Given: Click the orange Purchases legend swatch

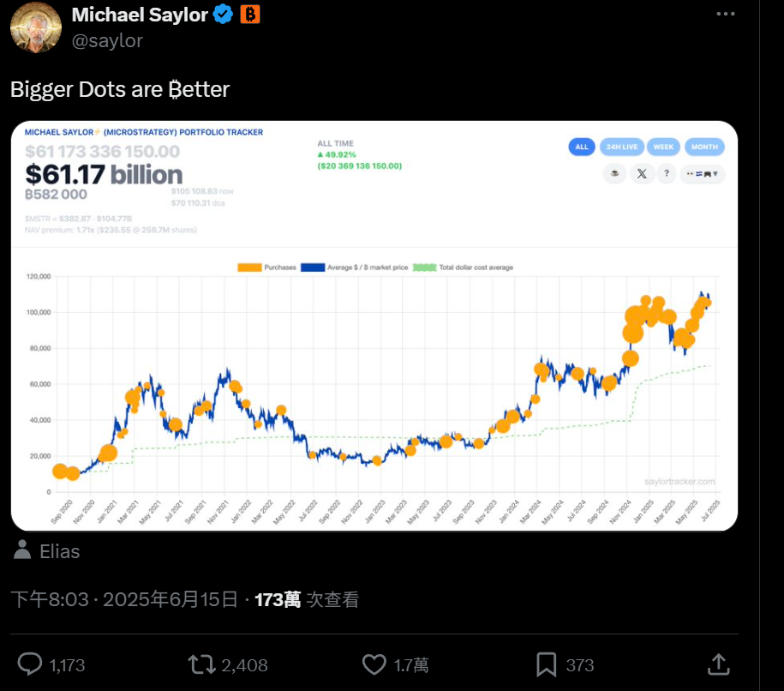Looking at the screenshot, I should (248, 267).
